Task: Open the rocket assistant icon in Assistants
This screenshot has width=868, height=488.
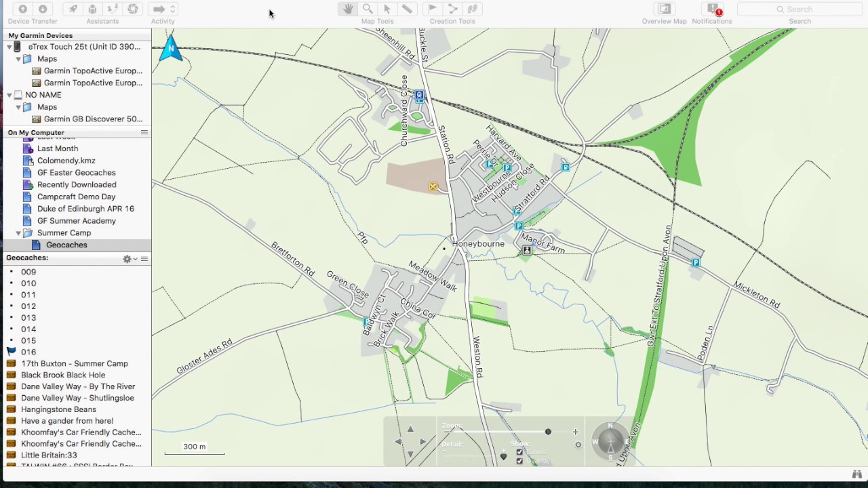Action: click(x=73, y=9)
